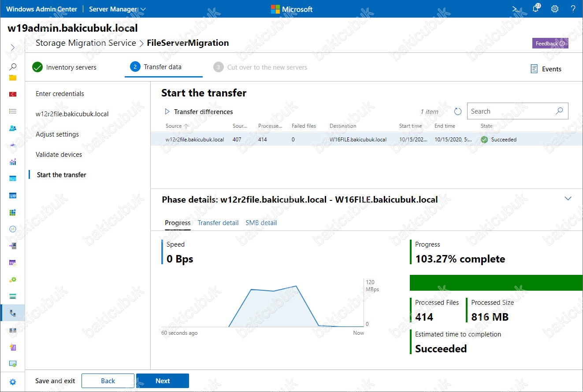Open sidebar Settings gear at bottom
Image resolution: width=583 pixels, height=392 pixels.
coord(13,382)
